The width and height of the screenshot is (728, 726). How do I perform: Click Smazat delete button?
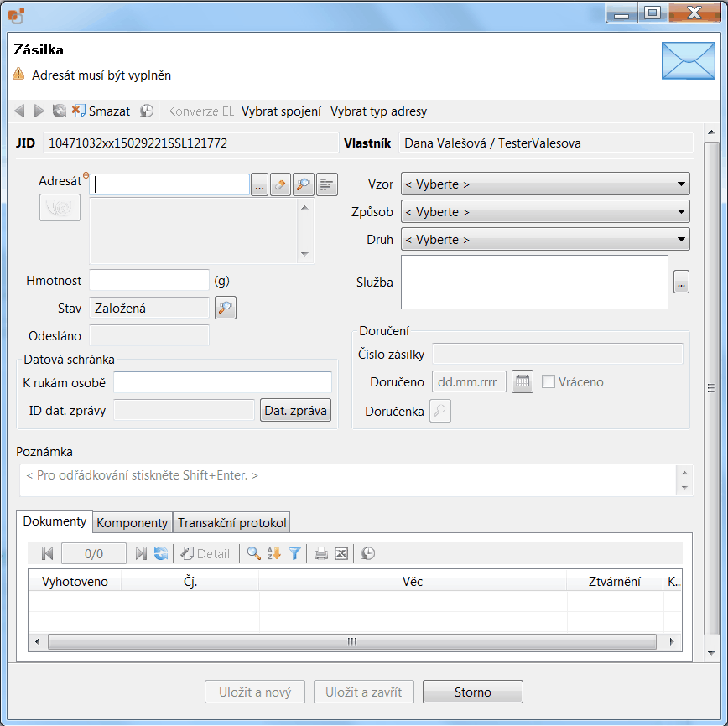pos(101,111)
